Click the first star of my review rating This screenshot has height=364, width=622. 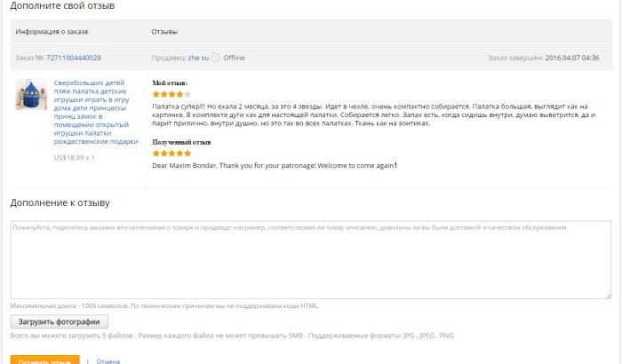click(156, 93)
